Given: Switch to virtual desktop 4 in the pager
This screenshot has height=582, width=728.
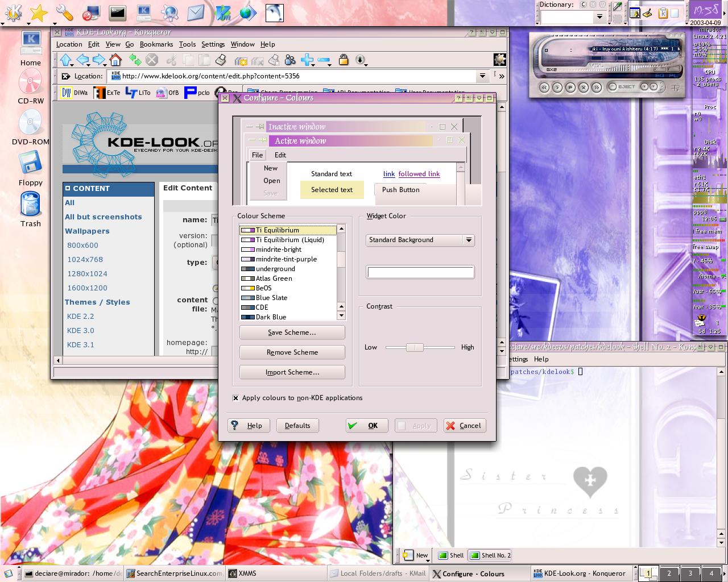Looking at the screenshot, I should point(711,573).
